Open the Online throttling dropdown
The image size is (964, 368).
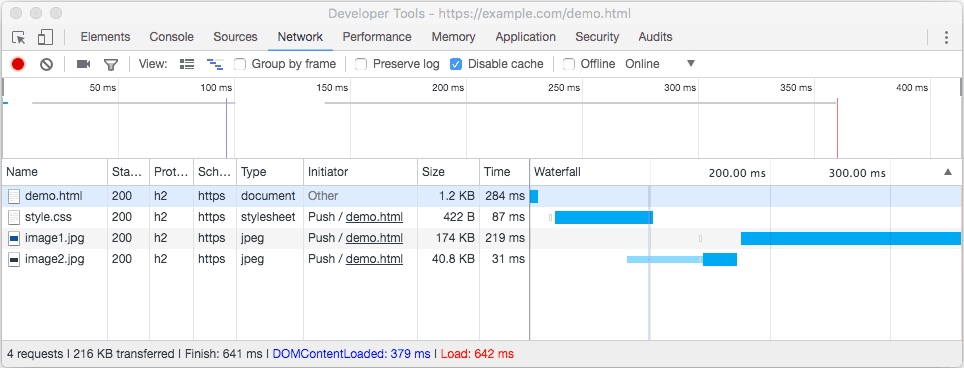coord(660,64)
